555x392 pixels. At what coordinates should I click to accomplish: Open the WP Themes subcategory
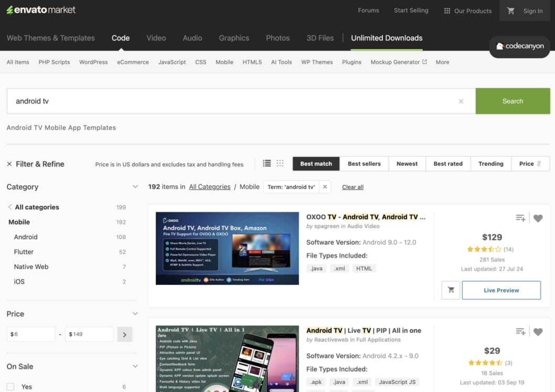[317, 62]
